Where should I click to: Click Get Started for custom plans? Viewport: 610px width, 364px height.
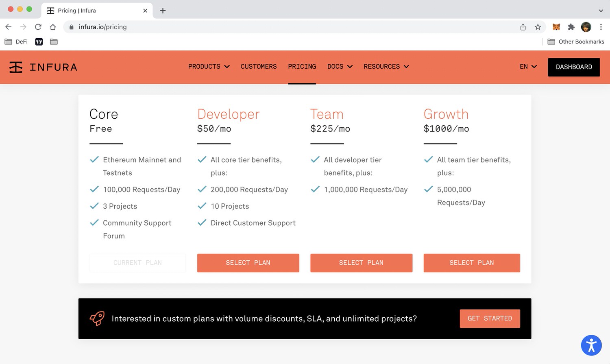tap(490, 318)
